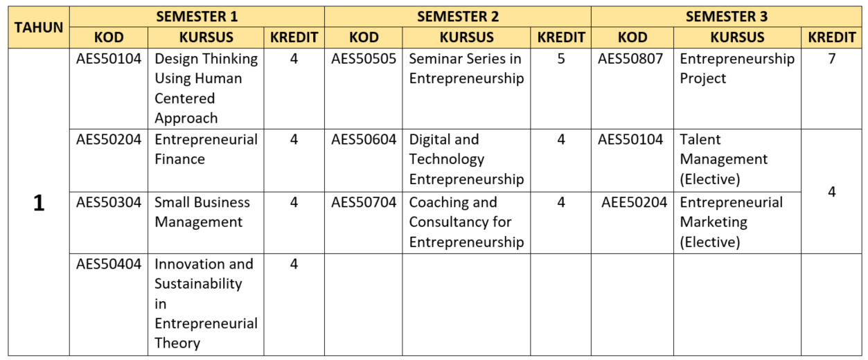Click the Digital and Technology Entrepreneurship cell
Image resolution: width=868 pixels, height=360 pixels.
[466, 159]
